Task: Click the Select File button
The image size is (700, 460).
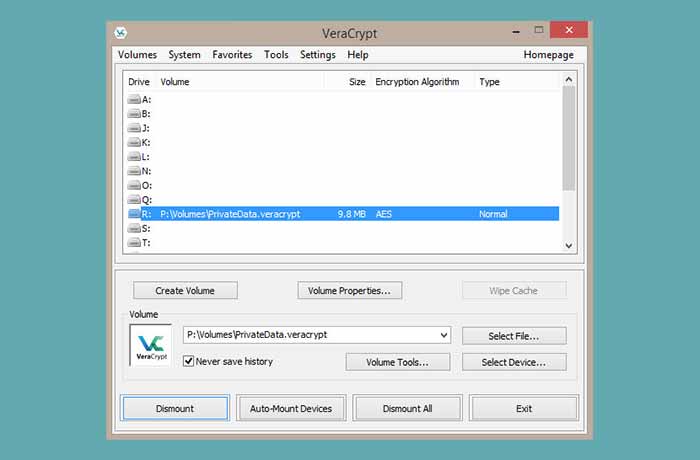Action: [514, 336]
